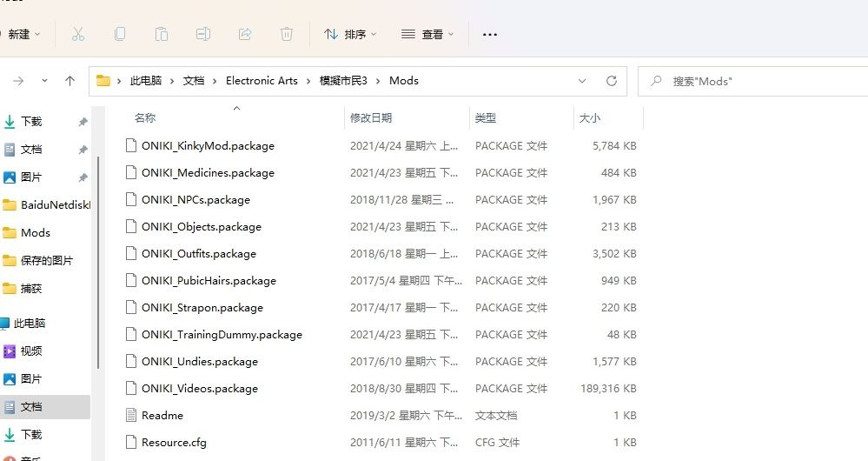Click the 189,316 KB size cell
The width and height of the screenshot is (868, 461).
click(608, 389)
